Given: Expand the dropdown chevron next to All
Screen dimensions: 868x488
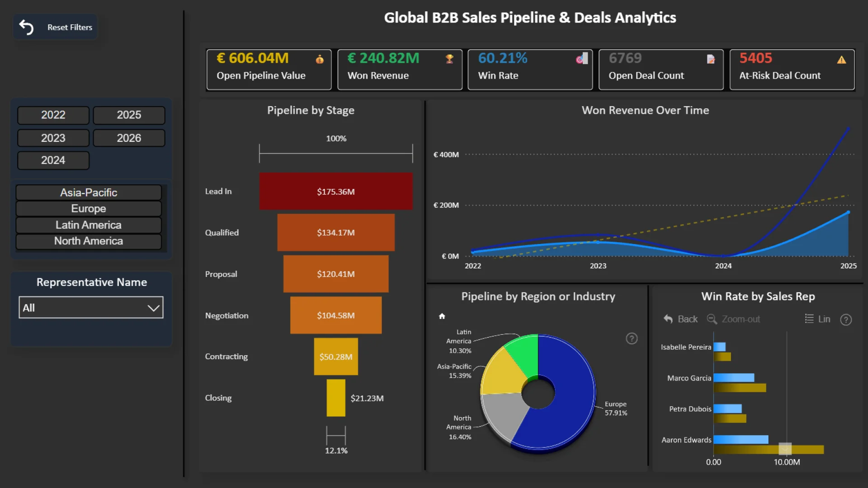Looking at the screenshot, I should point(153,308).
